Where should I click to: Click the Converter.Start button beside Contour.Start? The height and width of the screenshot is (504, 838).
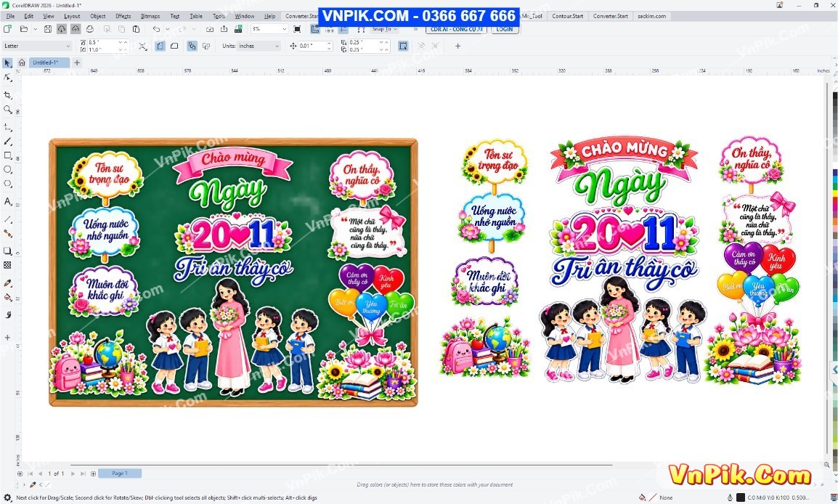[x=610, y=16]
